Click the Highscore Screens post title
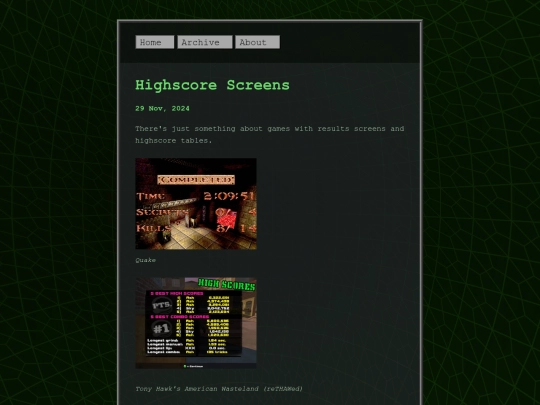The width and height of the screenshot is (540, 405). click(x=212, y=85)
